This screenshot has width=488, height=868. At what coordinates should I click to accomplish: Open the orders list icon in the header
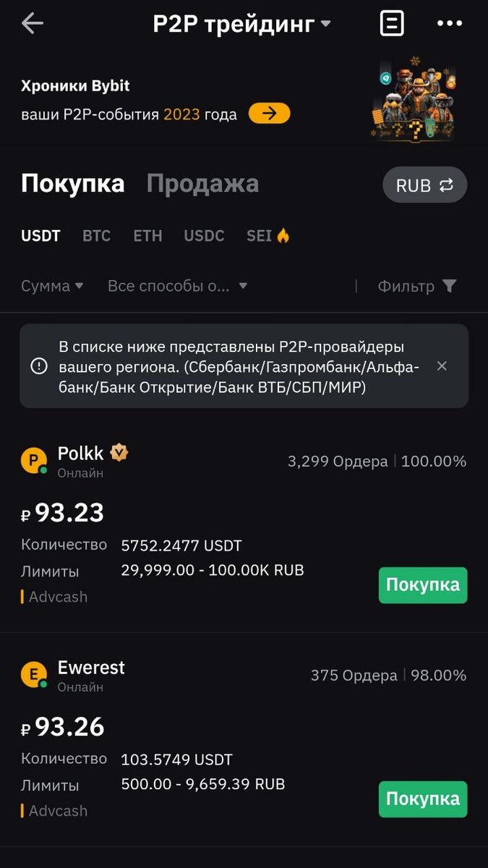[392, 23]
